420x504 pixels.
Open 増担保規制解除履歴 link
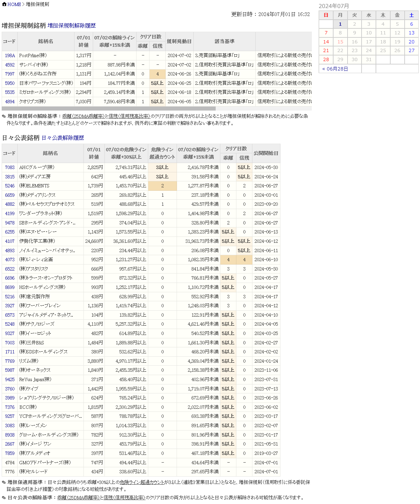pos(71,26)
